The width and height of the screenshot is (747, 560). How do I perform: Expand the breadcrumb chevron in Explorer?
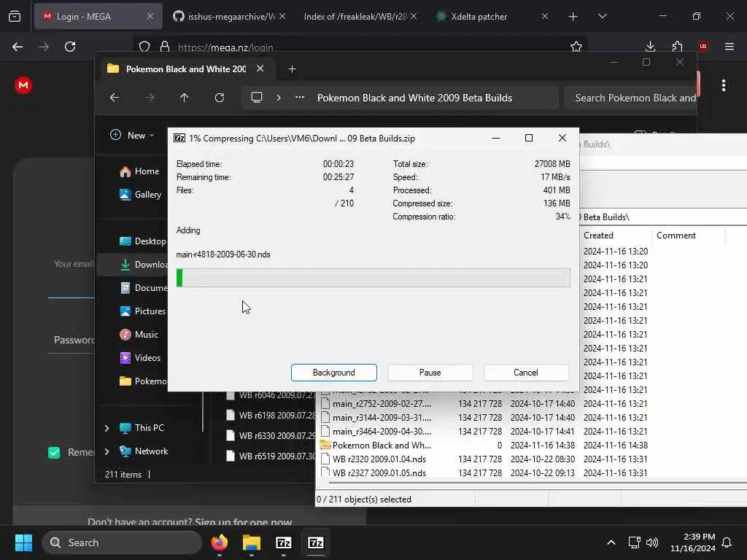(x=279, y=98)
